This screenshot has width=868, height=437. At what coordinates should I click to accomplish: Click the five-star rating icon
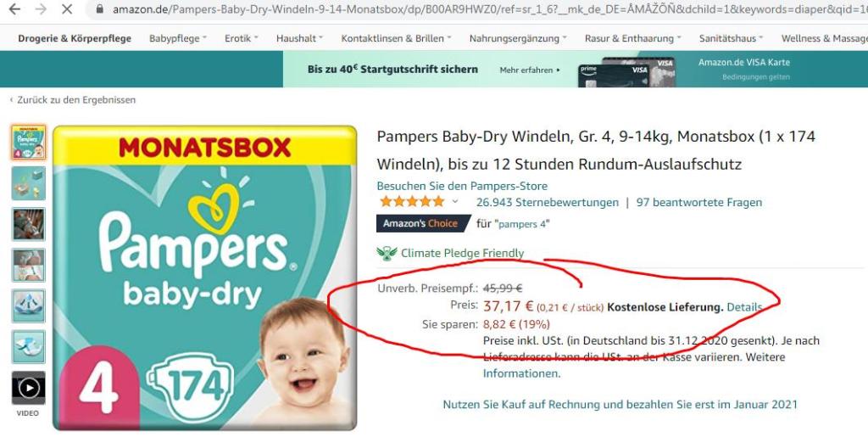tap(413, 202)
